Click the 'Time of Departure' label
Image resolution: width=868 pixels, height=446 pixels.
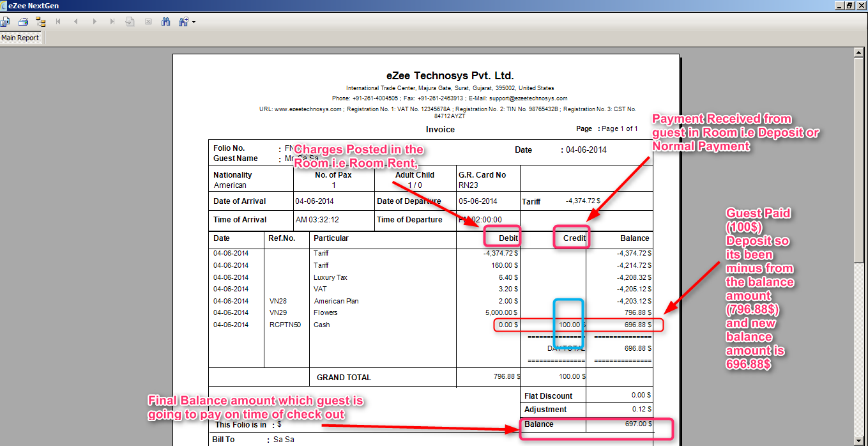click(x=409, y=219)
